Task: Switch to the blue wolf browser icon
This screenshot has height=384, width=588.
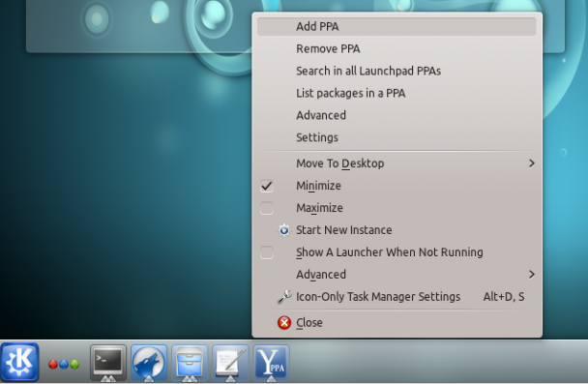Action: [x=149, y=363]
